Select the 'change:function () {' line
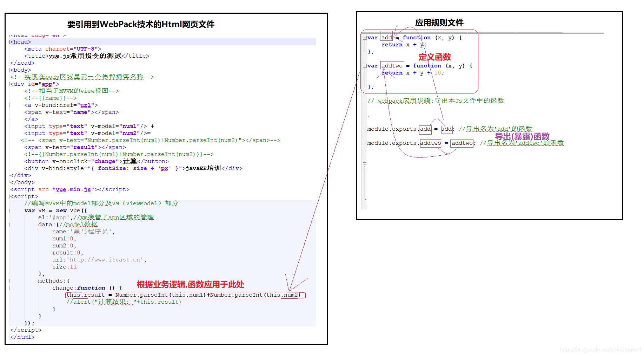Screen dimensions: 644x356 87,288
